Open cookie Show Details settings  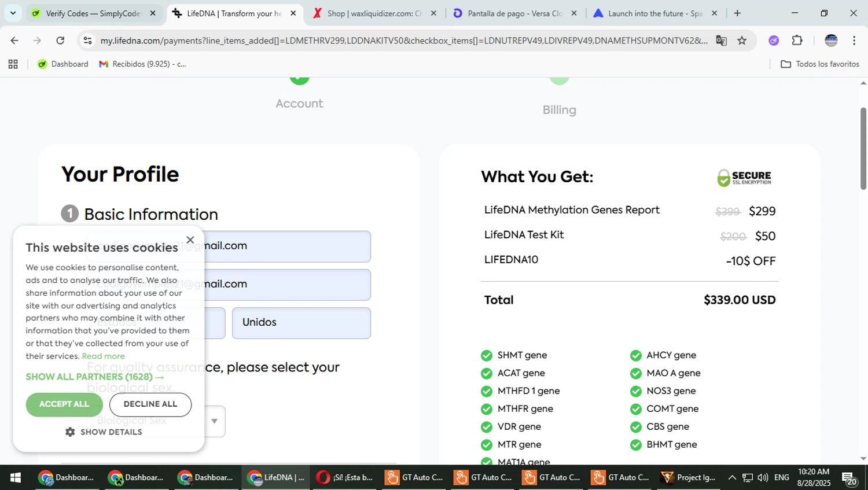click(104, 432)
